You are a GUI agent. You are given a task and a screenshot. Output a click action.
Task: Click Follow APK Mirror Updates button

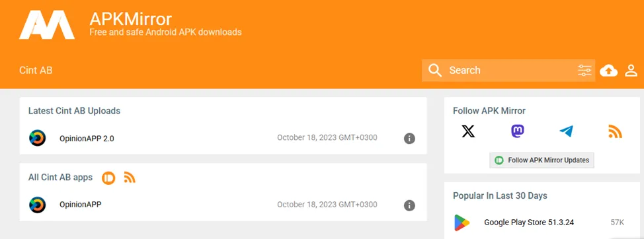[542, 160]
